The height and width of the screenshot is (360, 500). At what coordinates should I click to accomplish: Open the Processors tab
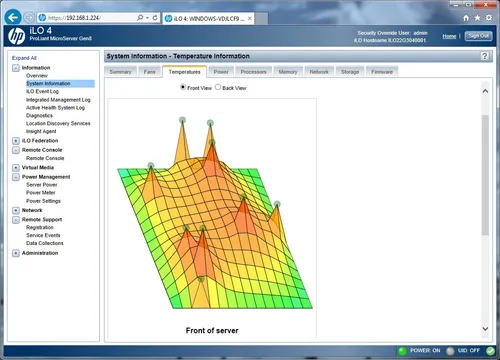point(253,72)
